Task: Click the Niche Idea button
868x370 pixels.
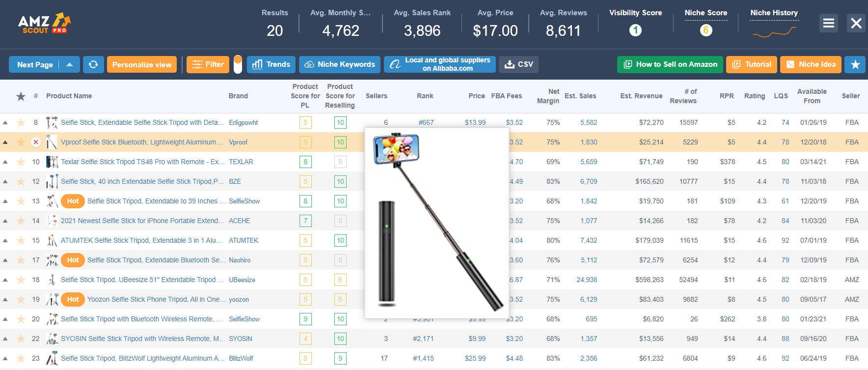Action: click(x=811, y=64)
